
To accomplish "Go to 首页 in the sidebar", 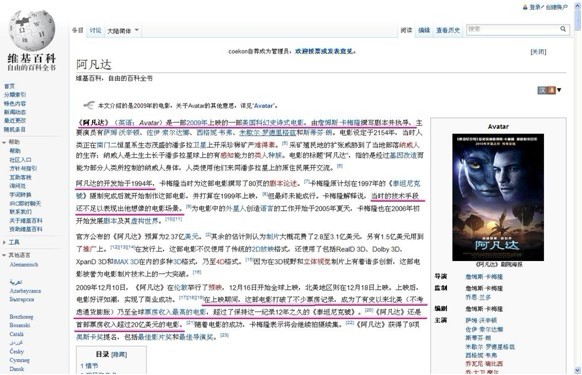I will [9, 86].
